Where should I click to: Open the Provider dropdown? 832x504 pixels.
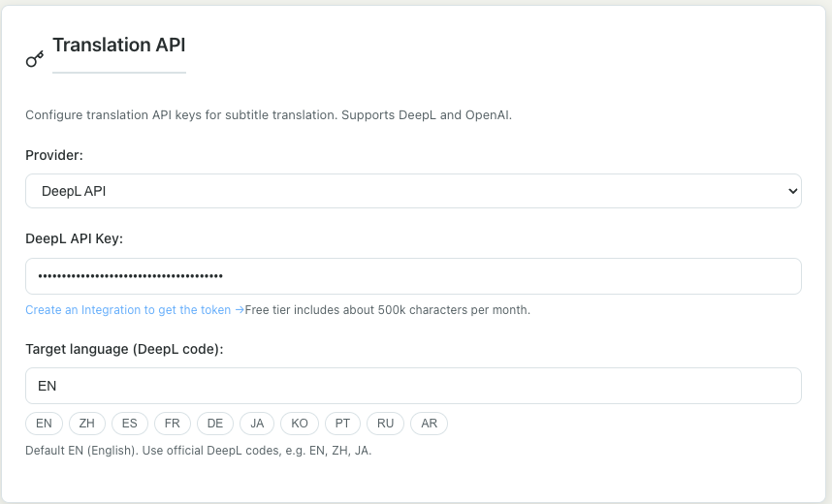[412, 191]
